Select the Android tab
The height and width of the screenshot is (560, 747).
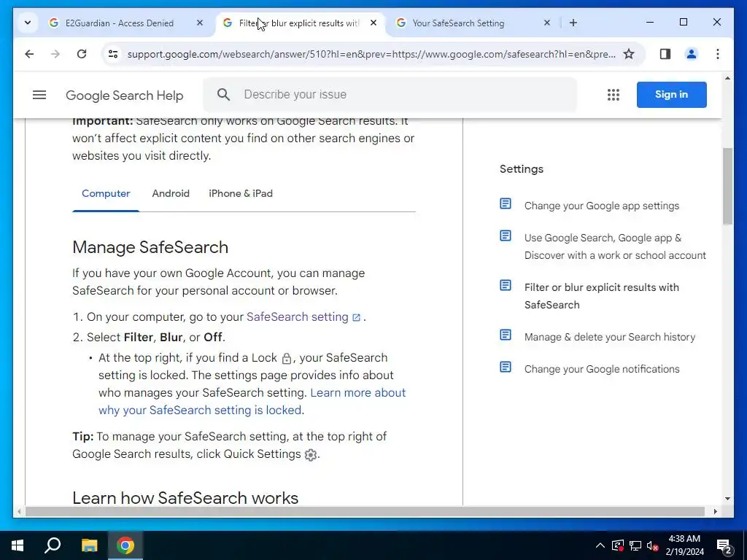click(x=171, y=193)
